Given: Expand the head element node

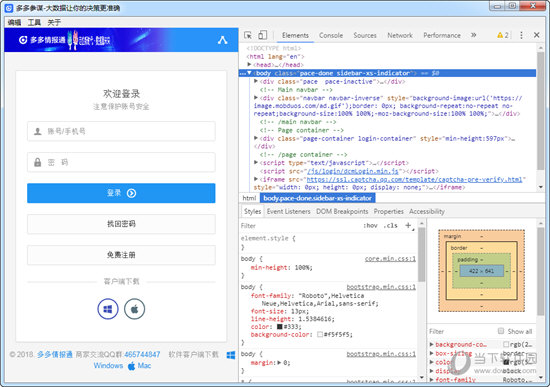Looking at the screenshot, I should coord(249,65).
